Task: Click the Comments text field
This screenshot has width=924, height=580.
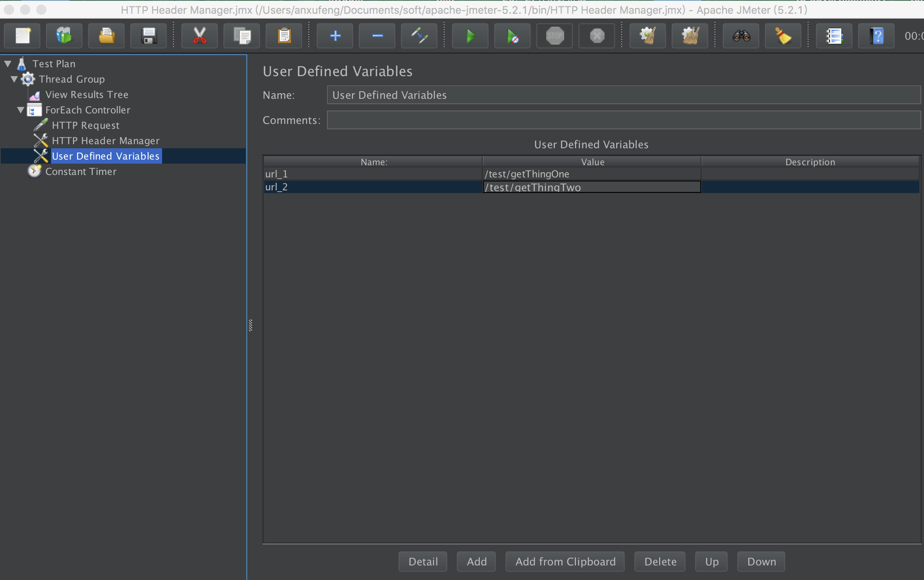Action: point(623,120)
